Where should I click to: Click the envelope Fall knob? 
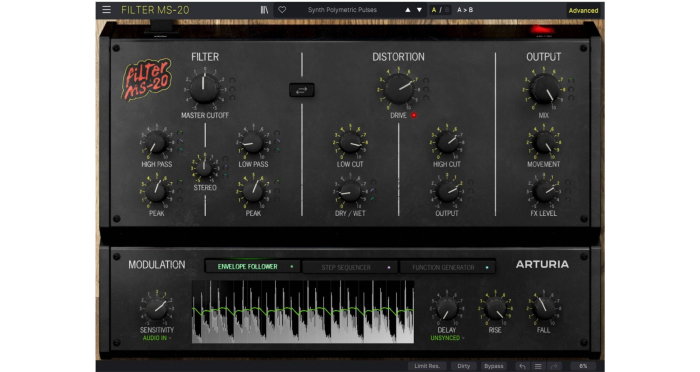point(543,309)
